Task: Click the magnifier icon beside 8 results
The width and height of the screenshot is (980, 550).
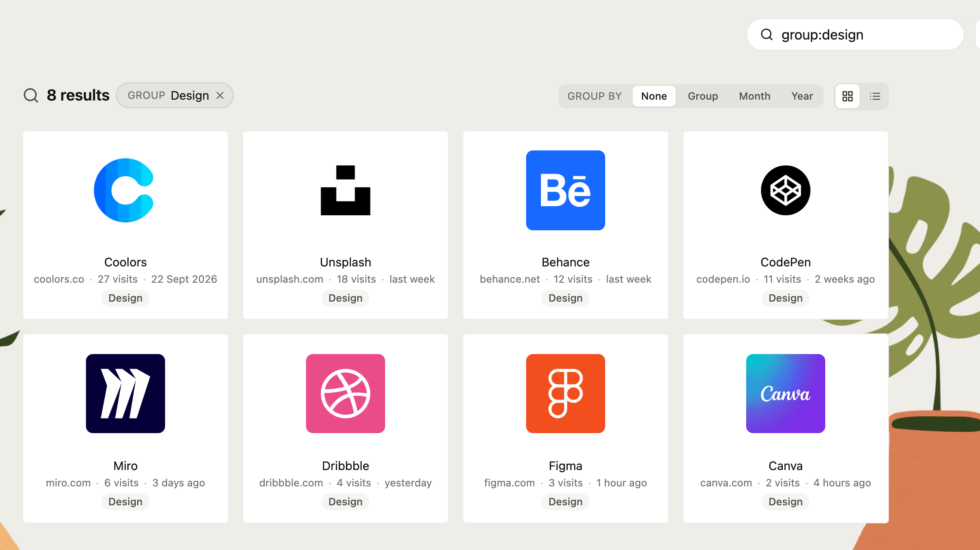Action: (31, 95)
